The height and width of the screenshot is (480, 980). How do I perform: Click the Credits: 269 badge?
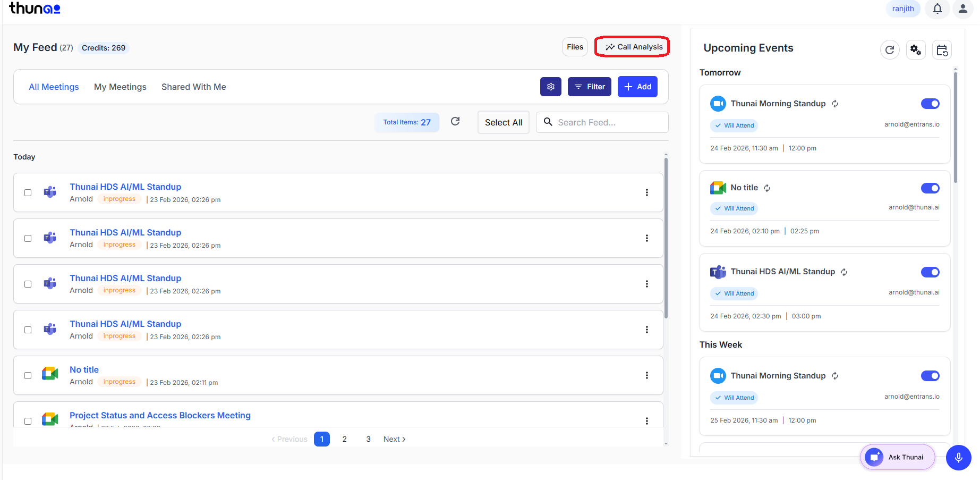coord(104,48)
